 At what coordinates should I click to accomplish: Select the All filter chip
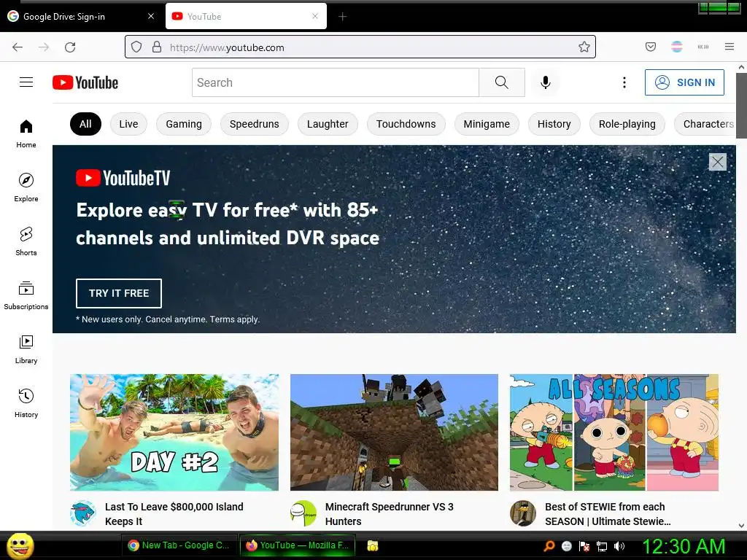[86, 124]
